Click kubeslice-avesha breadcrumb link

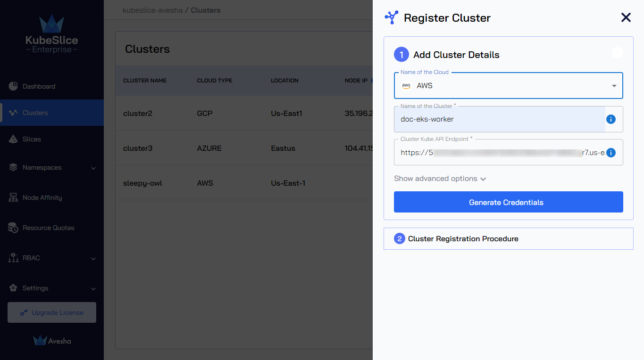point(152,10)
